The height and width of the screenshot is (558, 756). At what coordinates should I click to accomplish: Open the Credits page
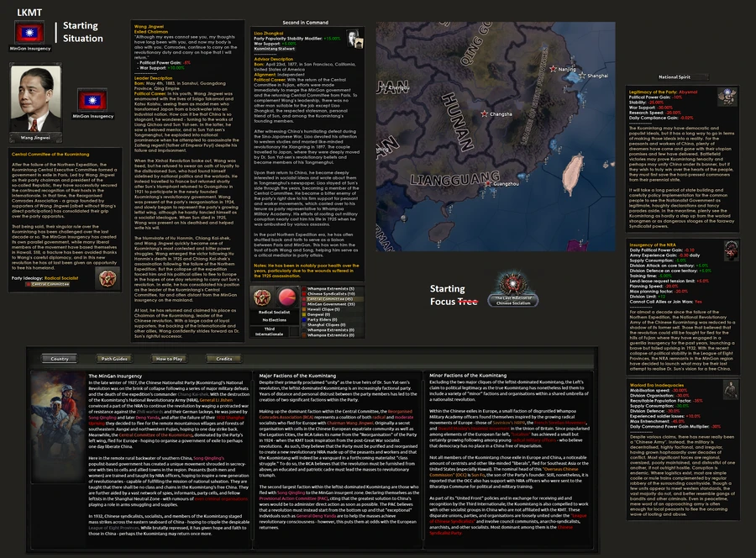click(x=223, y=360)
